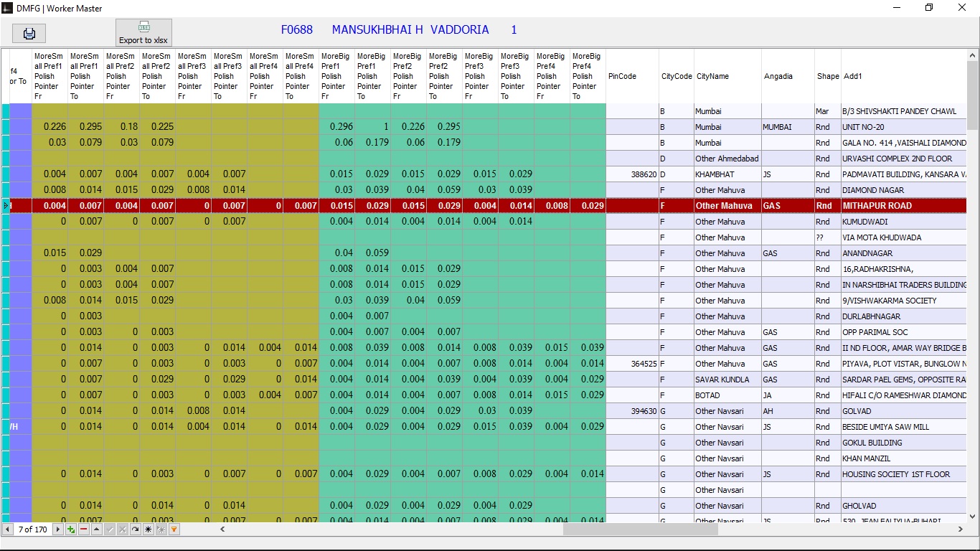Image resolution: width=980 pixels, height=551 pixels.
Task: Select the pincode 364525 cell
Action: pyautogui.click(x=632, y=364)
